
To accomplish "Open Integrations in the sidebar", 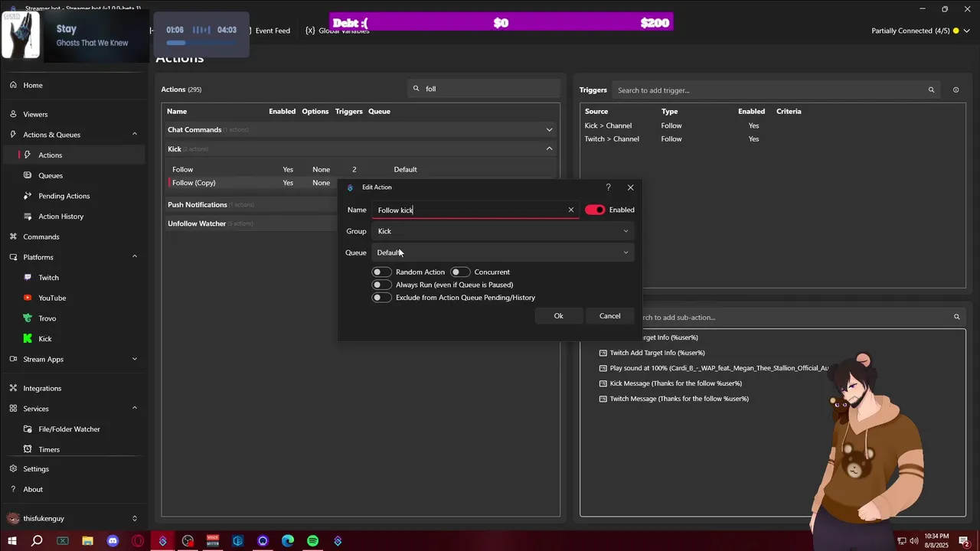I will tap(42, 388).
